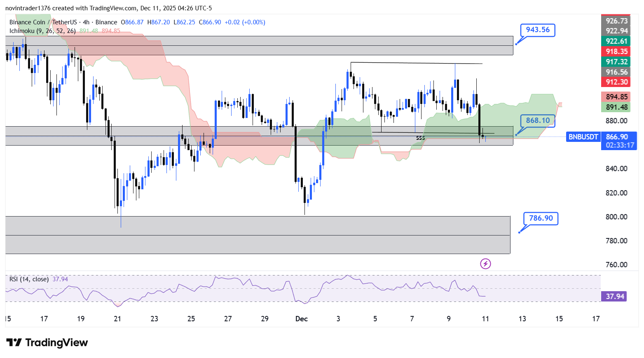This screenshot has height=358, width=644.
Task: Click the BNBUSDT symbol tag on price axis
Action: pos(583,137)
